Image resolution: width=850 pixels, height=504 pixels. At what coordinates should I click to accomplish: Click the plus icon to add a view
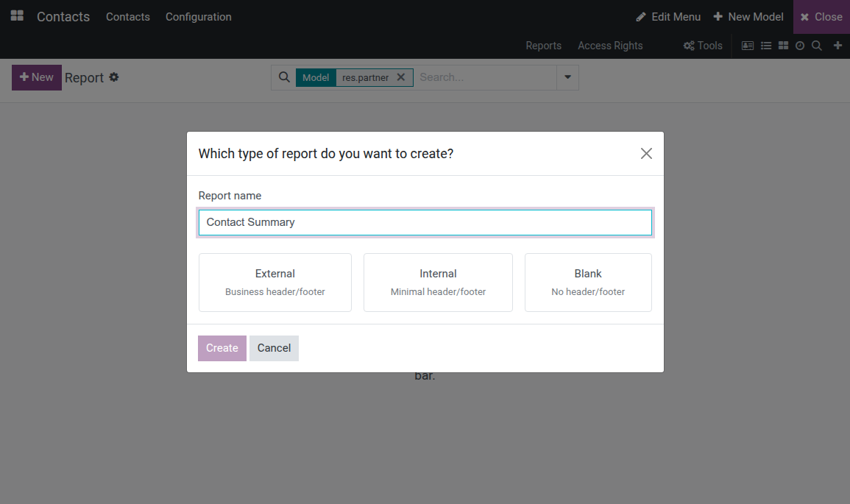(837, 46)
